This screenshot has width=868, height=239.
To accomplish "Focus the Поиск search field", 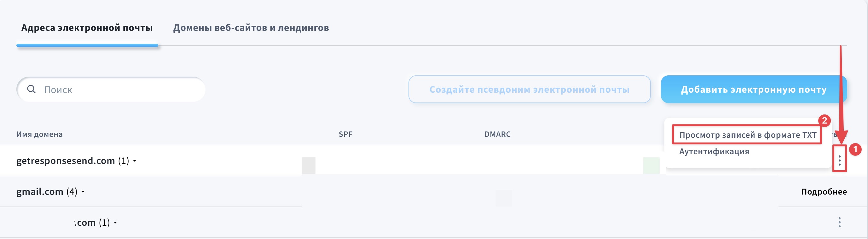I will [121, 89].
